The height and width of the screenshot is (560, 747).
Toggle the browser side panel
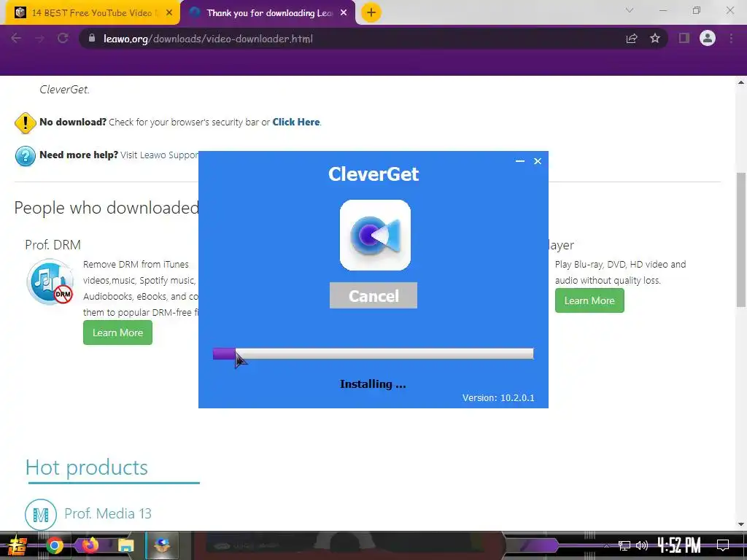click(x=684, y=38)
